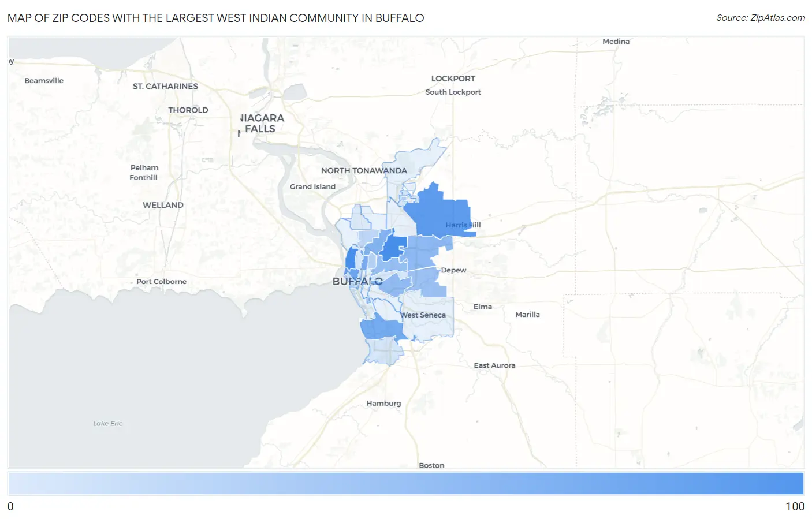Click the Source: ZipAtlas.com attribution
Screen dimensions: 812x519
click(761, 18)
